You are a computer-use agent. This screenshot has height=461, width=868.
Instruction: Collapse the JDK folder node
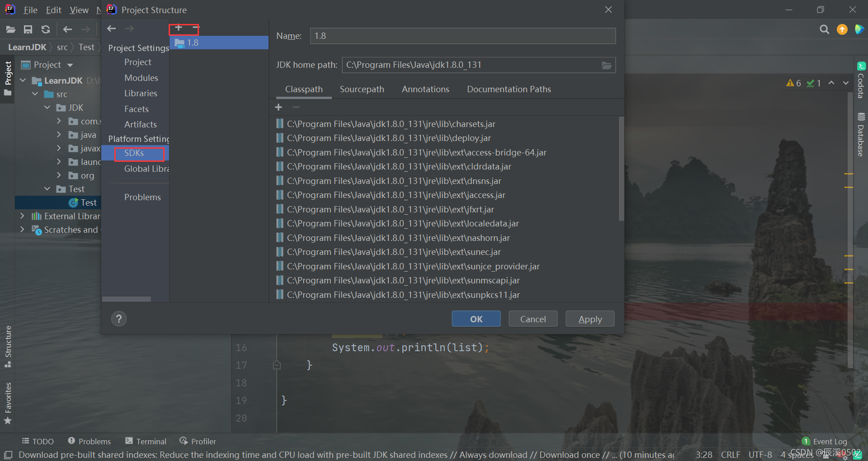point(47,108)
